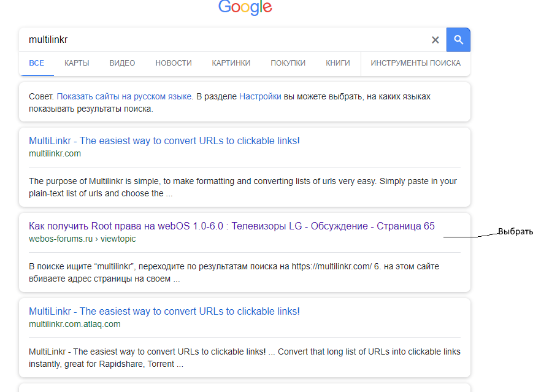This screenshot has width=533, height=392.
Task: Switch to the КНИГИ tab
Action: click(x=338, y=63)
